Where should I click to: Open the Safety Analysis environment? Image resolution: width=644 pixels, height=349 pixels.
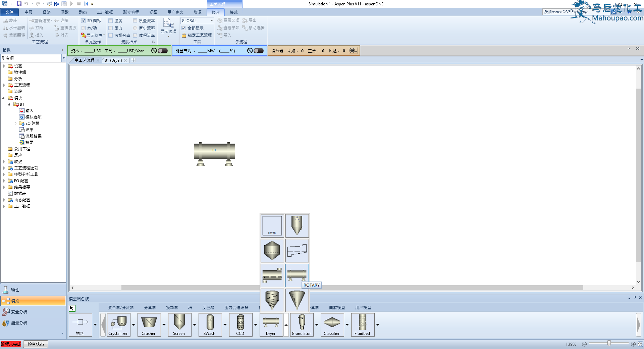point(33,312)
